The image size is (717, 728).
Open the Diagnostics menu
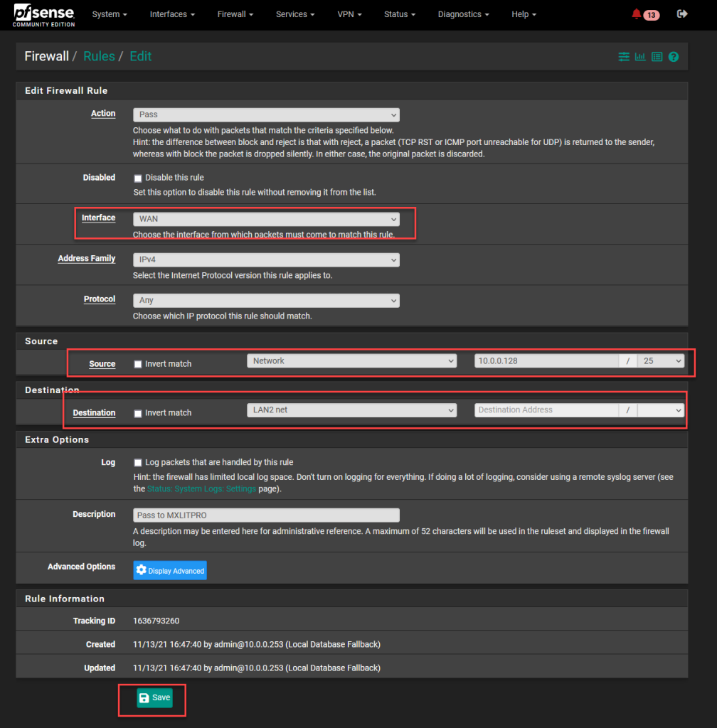click(x=464, y=14)
